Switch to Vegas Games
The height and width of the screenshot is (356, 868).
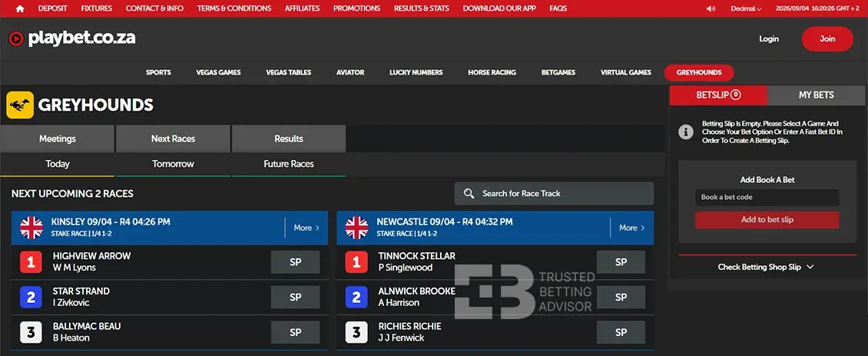point(218,72)
